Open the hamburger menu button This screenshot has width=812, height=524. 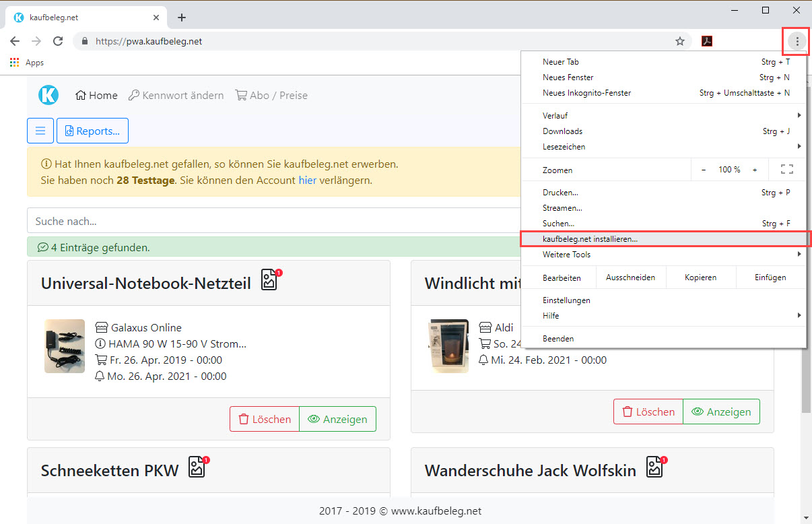coord(40,131)
